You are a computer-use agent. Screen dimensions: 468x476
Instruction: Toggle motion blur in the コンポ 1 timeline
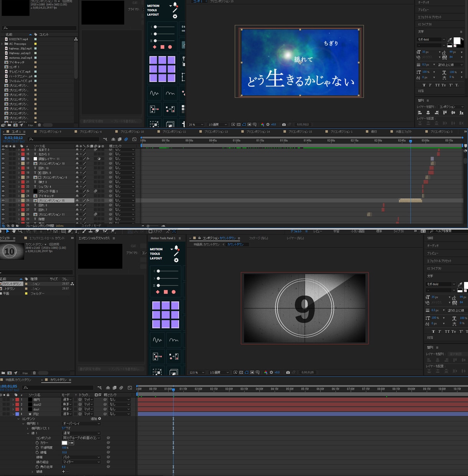click(x=126, y=139)
